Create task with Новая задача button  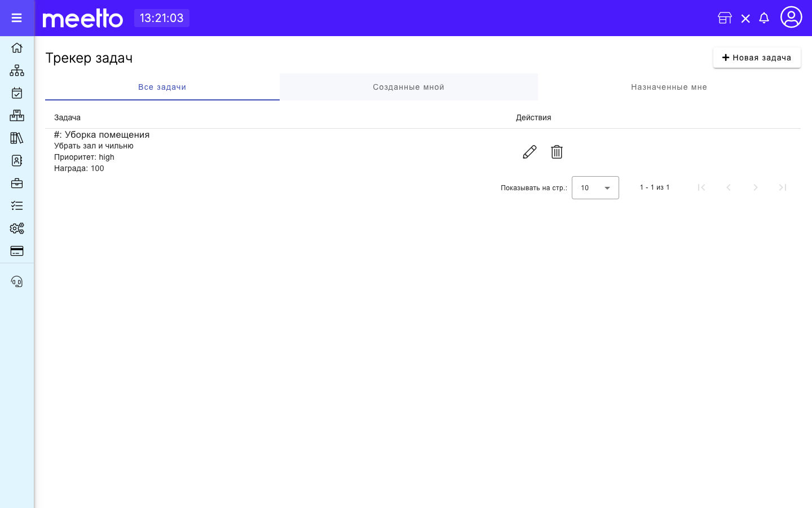click(757, 58)
